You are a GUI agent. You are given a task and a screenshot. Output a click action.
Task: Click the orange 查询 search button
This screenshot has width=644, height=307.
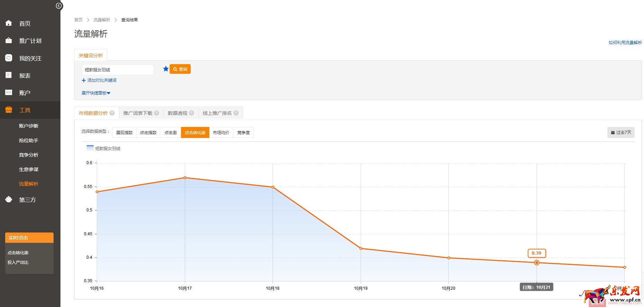(x=180, y=69)
